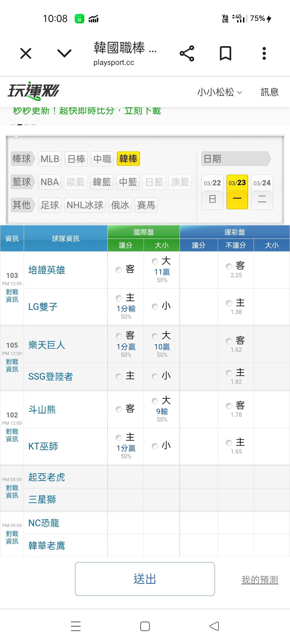Open 韓華老鷹 team info link
This screenshot has width=290, height=644.
47,546
